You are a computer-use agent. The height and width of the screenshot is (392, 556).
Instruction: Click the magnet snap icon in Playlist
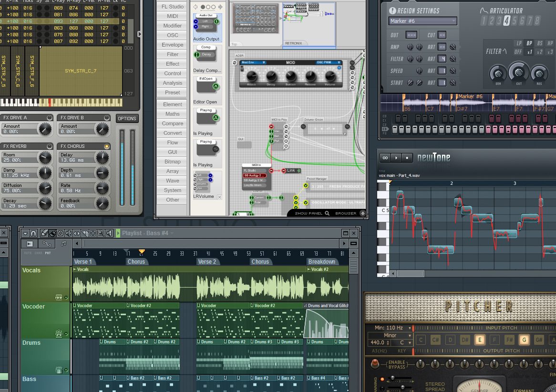click(x=33, y=233)
